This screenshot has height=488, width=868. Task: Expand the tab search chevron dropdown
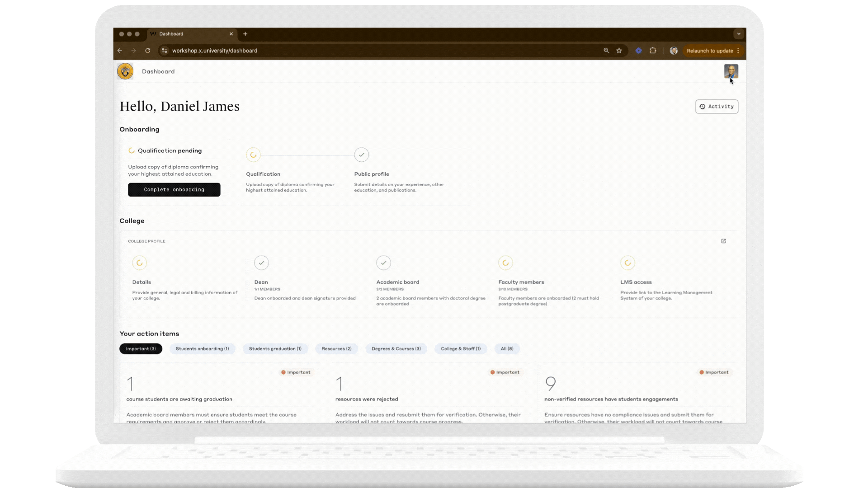tap(739, 34)
